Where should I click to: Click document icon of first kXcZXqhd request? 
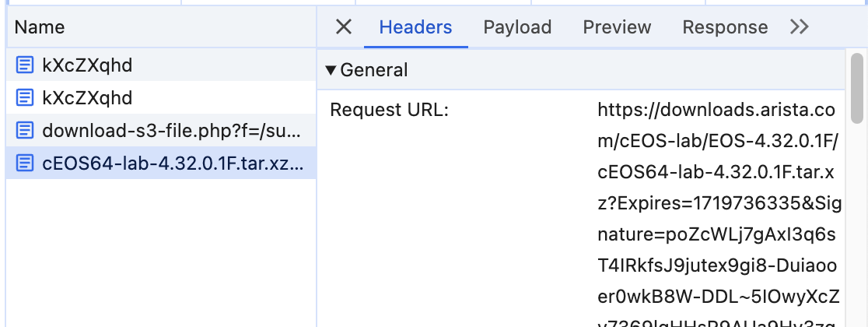[x=24, y=65]
